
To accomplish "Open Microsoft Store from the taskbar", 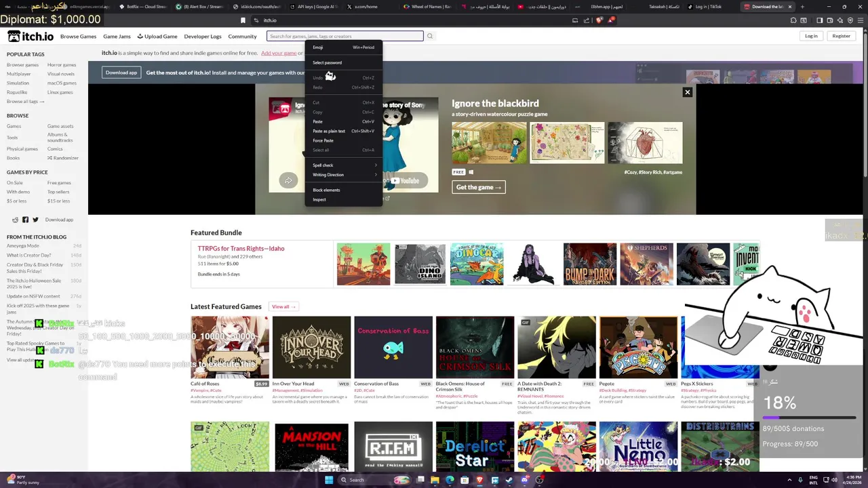I will click(x=465, y=480).
